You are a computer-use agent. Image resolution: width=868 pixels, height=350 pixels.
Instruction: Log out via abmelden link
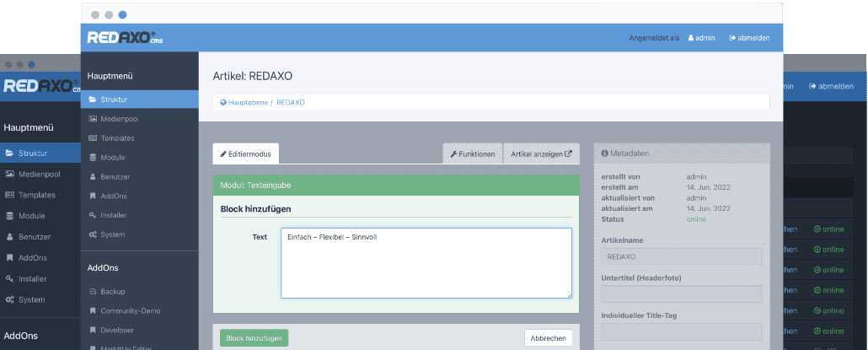pyautogui.click(x=749, y=38)
